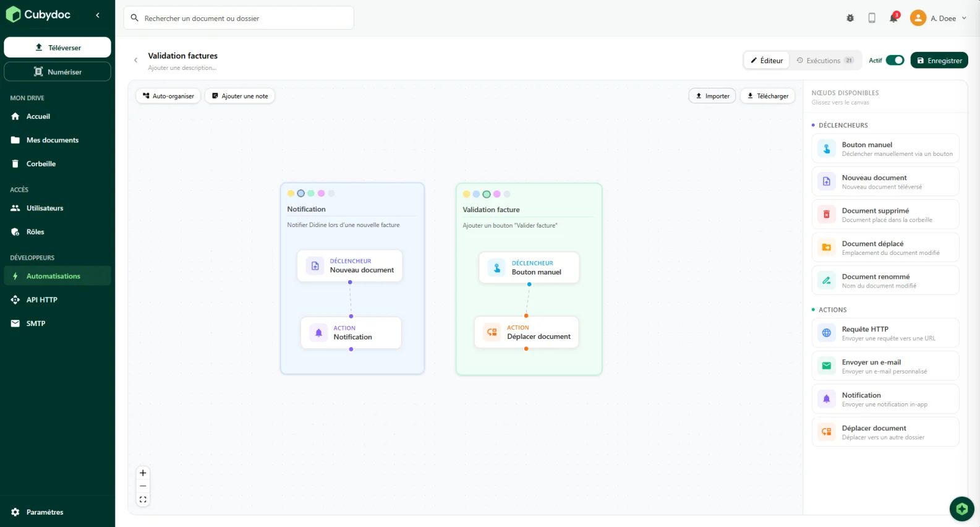Viewport: 980px width, 527px height.
Task: Click the Auto-organiser button
Action: 168,96
